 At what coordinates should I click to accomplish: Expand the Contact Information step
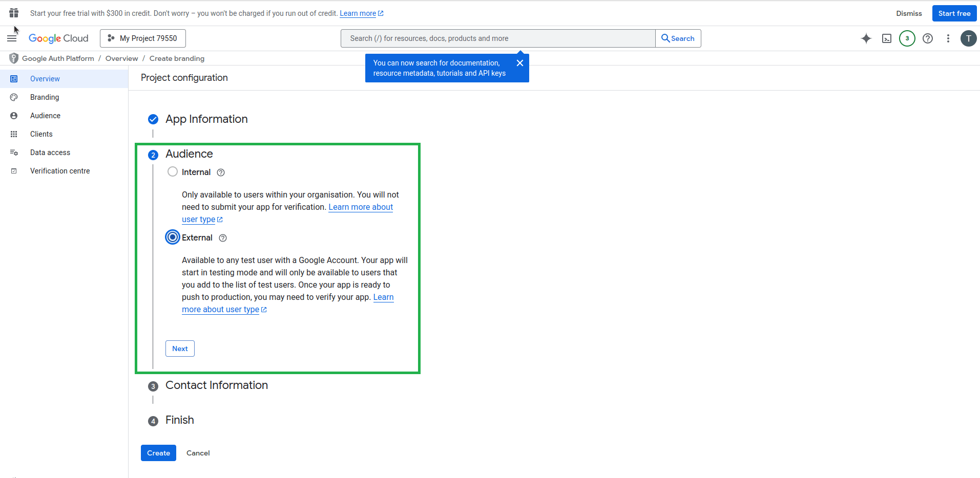pyautogui.click(x=216, y=385)
